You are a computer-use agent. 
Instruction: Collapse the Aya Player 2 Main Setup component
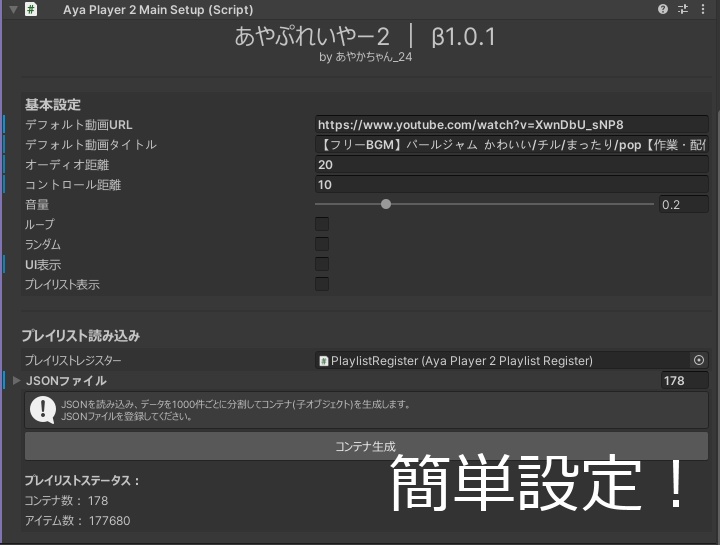click(x=13, y=9)
